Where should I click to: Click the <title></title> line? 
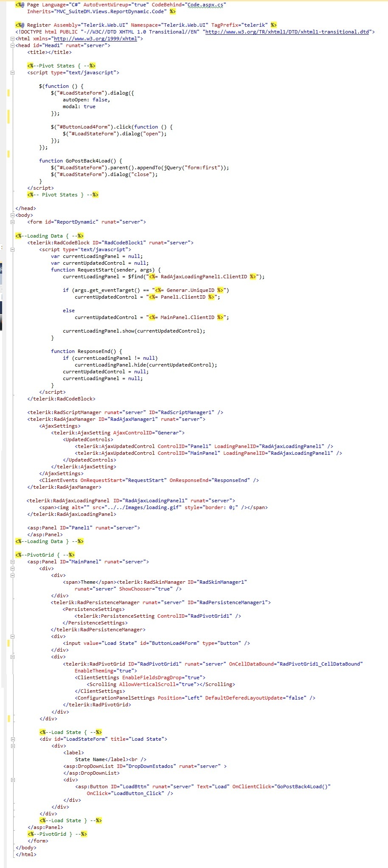pos(49,52)
